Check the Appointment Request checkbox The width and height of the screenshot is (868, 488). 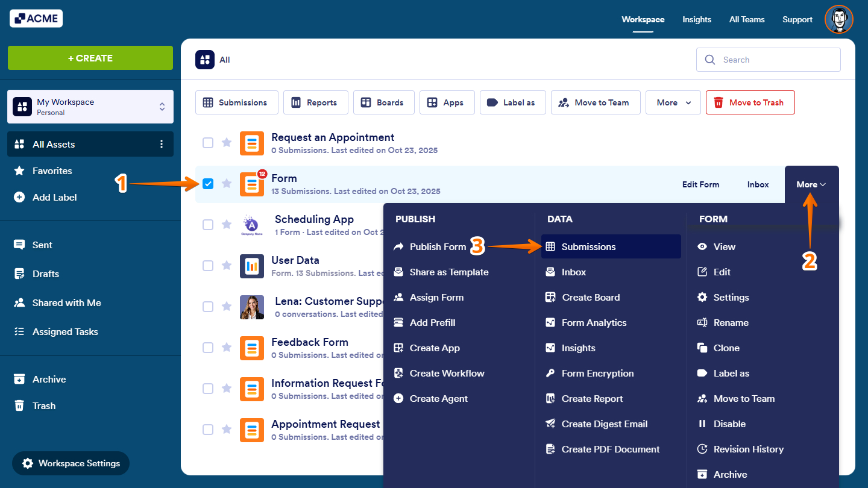208,430
